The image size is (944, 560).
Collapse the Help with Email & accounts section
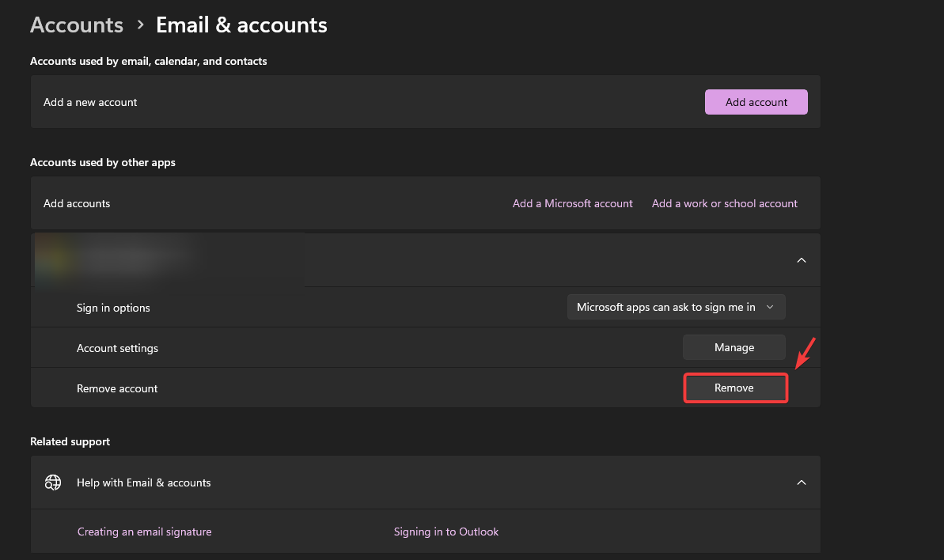(x=801, y=482)
